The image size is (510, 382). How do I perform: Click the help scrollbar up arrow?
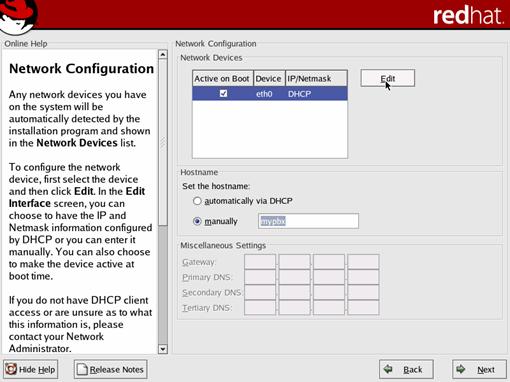pyautogui.click(x=163, y=54)
